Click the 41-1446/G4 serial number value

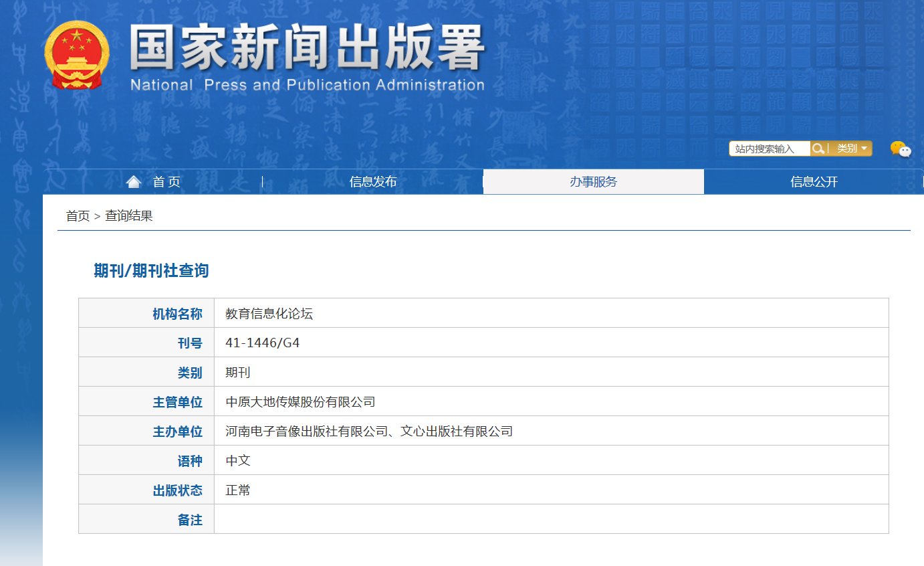(262, 343)
